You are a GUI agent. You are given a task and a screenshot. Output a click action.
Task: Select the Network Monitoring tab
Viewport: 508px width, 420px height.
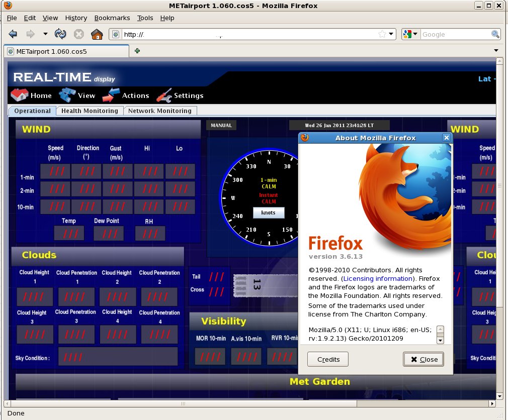pyautogui.click(x=159, y=111)
